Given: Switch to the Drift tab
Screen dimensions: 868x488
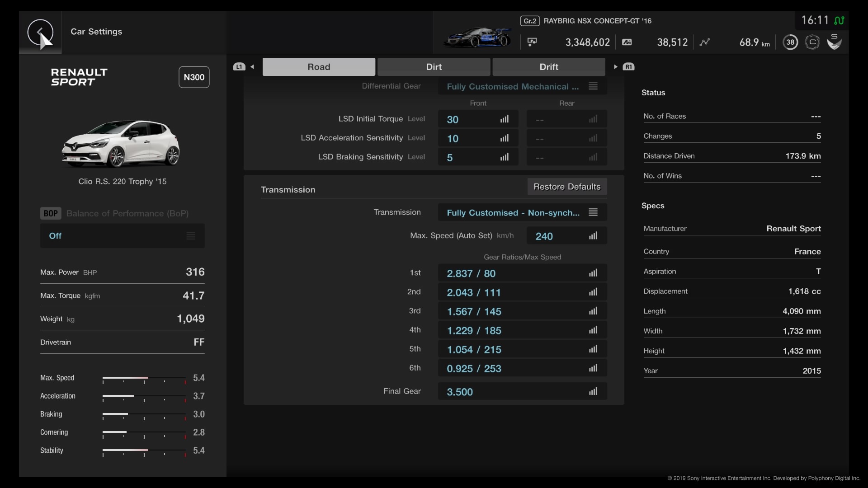Looking at the screenshot, I should (549, 67).
